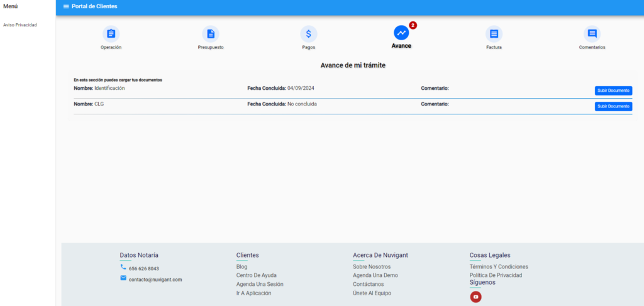Click the 'No concluida' status text
The width and height of the screenshot is (644, 306).
pyautogui.click(x=302, y=104)
